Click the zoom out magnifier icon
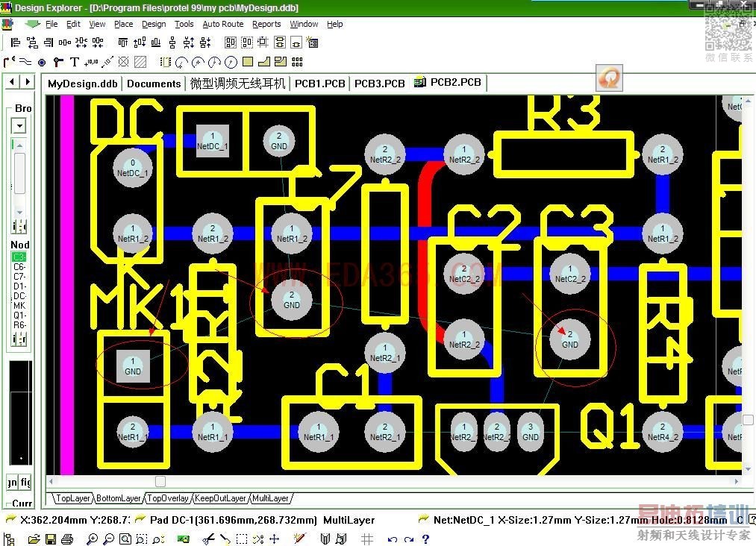756x546 pixels. [x=108, y=539]
